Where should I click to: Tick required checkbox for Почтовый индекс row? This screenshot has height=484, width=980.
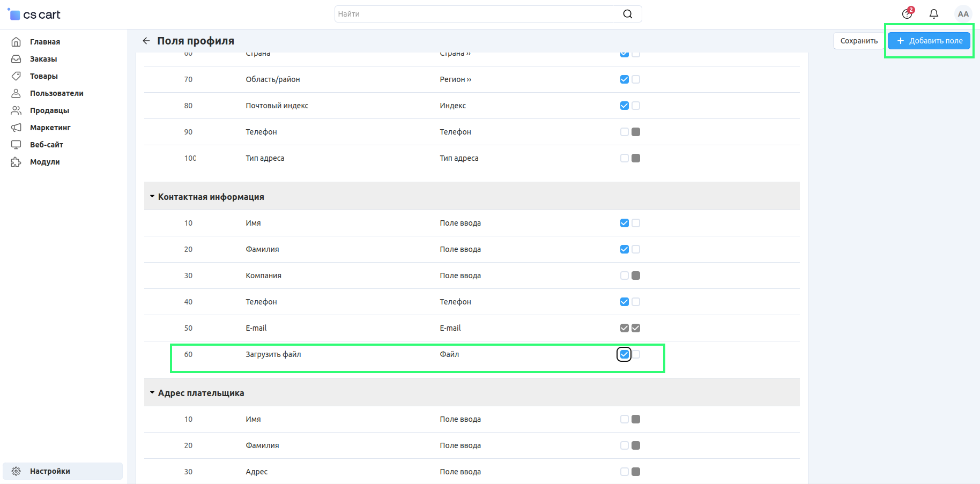coord(636,106)
